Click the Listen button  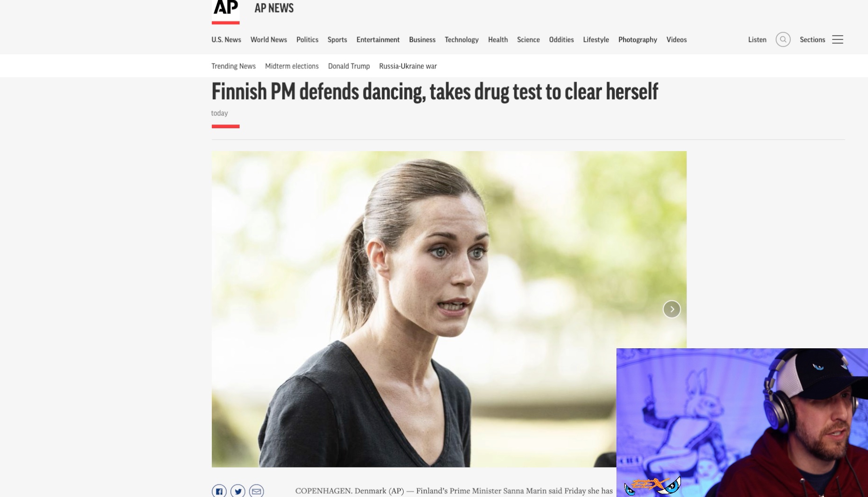757,40
